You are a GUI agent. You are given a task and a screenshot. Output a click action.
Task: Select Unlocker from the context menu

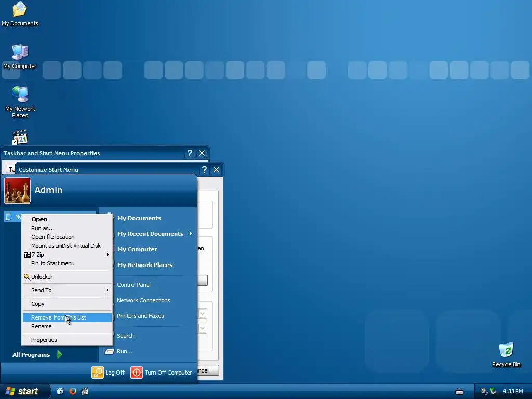pos(67,277)
